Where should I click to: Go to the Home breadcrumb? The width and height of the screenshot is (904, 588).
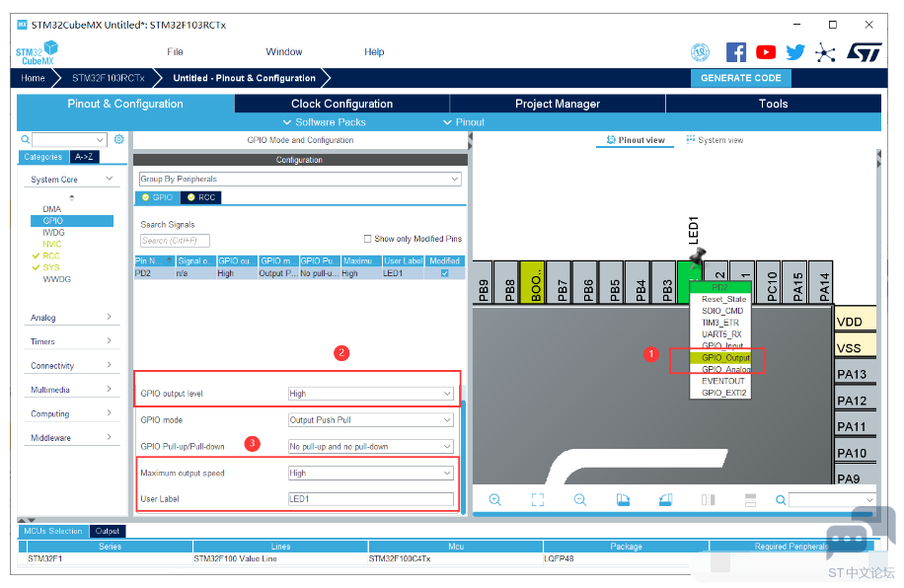(33, 78)
